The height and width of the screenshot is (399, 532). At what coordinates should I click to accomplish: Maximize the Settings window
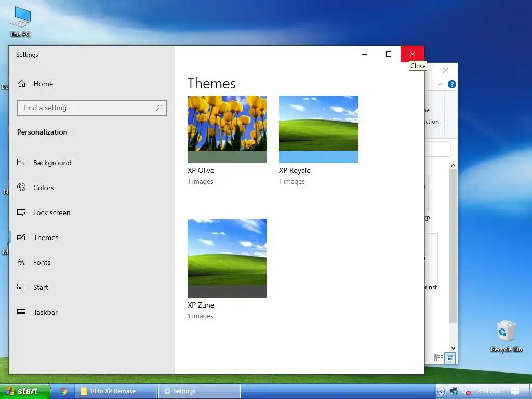point(389,54)
